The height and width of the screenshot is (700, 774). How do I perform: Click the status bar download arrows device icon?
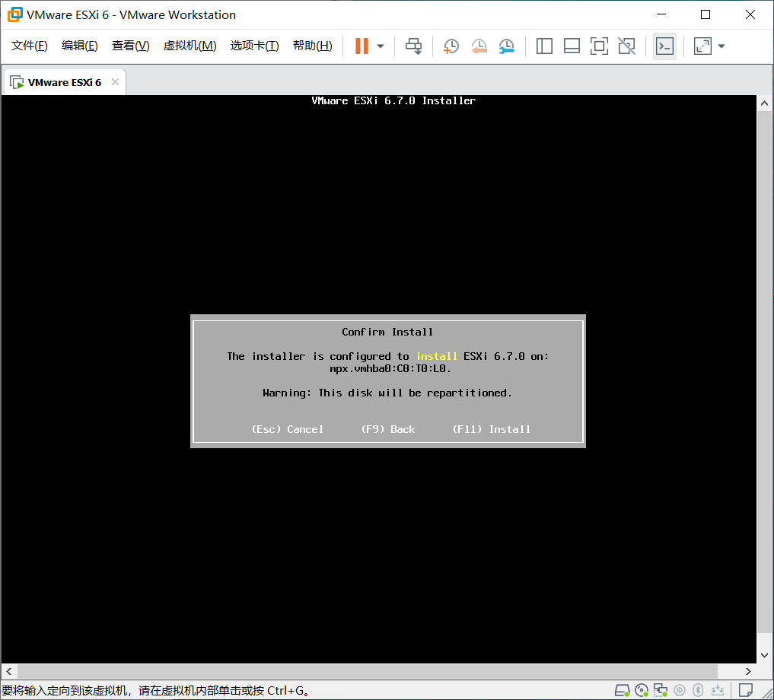pyautogui.click(x=717, y=690)
